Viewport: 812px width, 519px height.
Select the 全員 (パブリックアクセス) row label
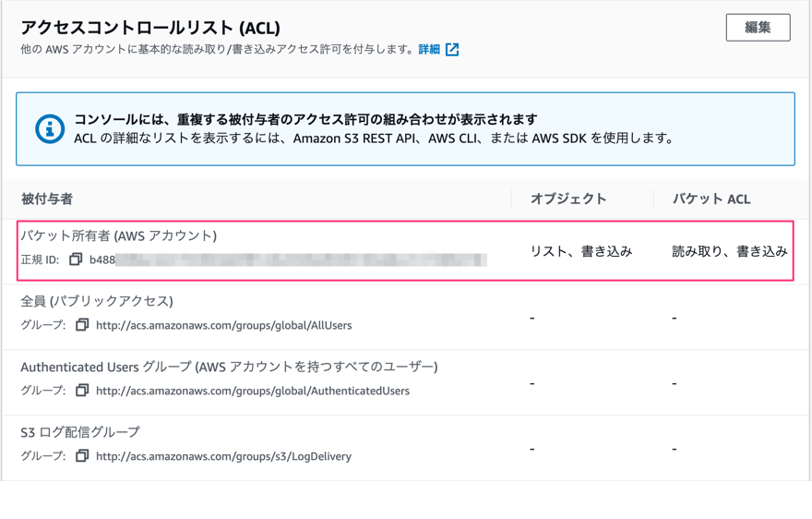coord(97,301)
